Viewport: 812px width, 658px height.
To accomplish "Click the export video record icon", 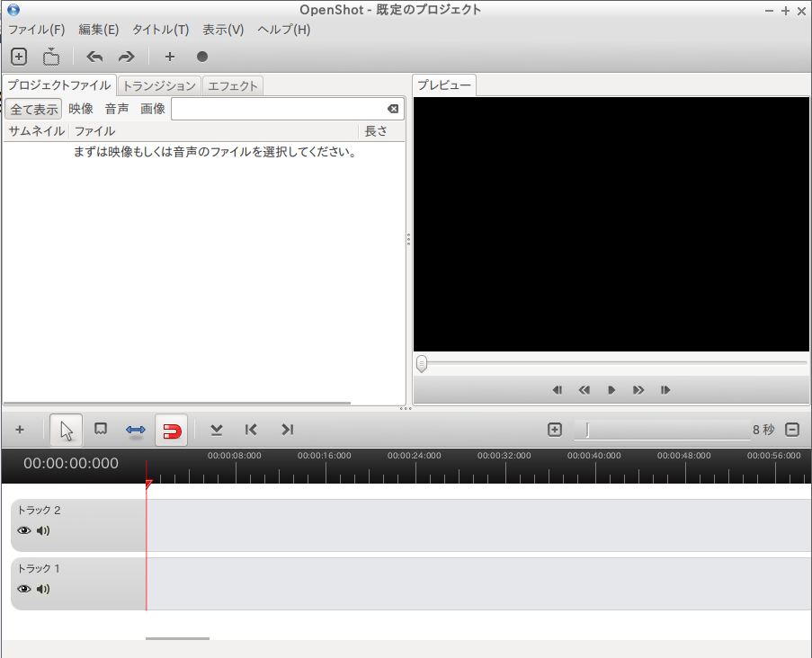I will click(202, 57).
